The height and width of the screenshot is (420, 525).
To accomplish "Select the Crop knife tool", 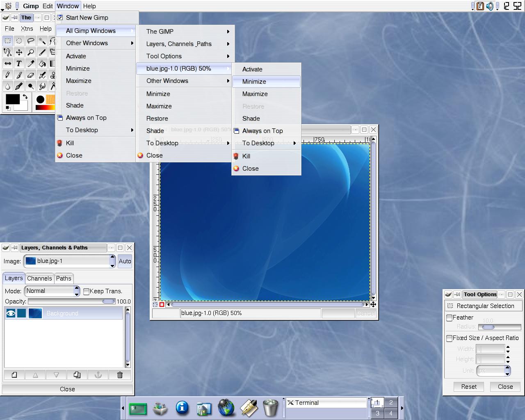I will click(42, 52).
